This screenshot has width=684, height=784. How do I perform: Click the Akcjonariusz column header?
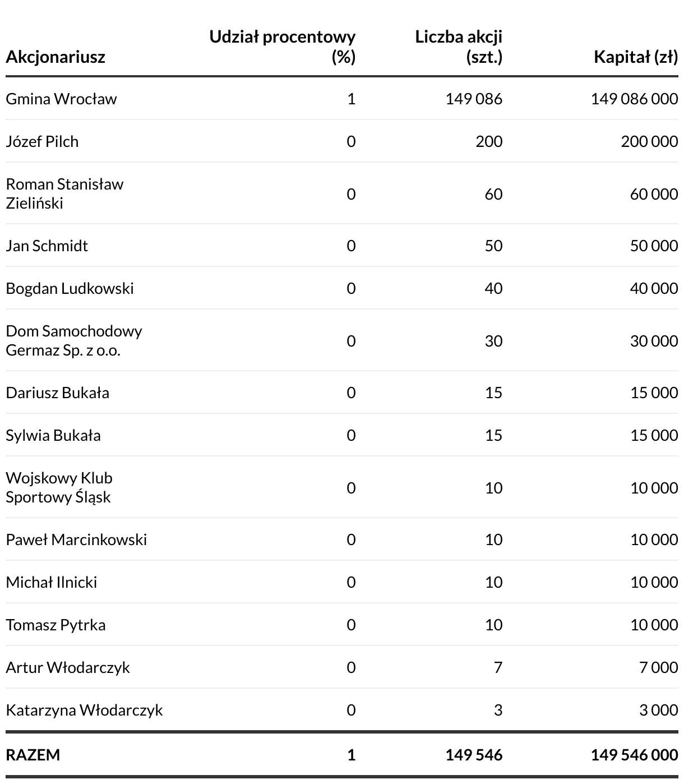coord(56,57)
